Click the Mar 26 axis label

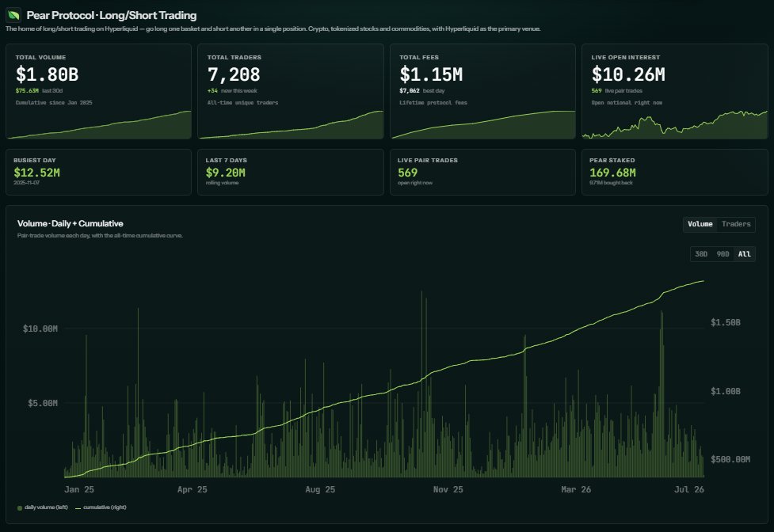click(576, 489)
